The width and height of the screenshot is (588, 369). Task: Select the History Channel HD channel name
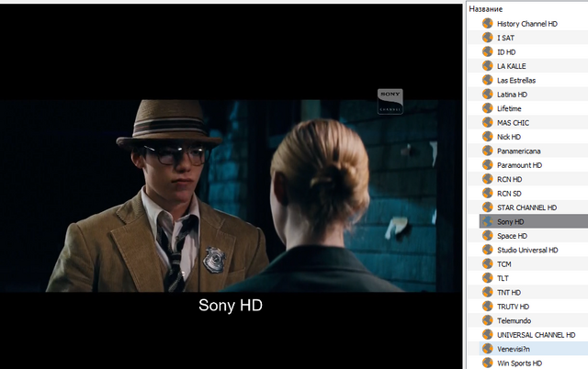[526, 24]
